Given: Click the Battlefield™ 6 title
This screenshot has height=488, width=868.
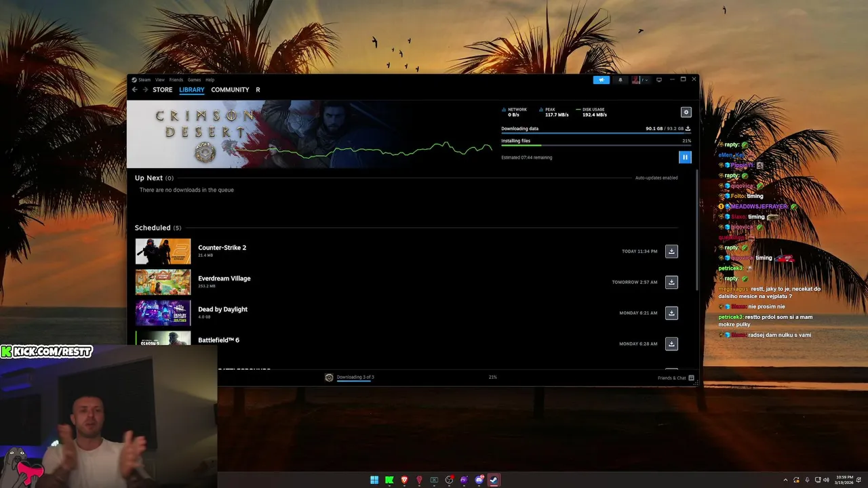Looking at the screenshot, I should 219,340.
